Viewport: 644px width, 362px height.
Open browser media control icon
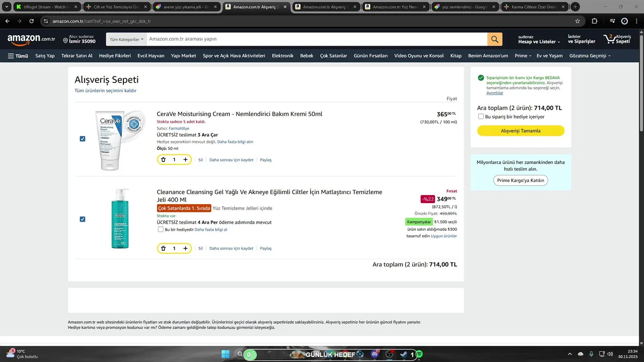612,21
